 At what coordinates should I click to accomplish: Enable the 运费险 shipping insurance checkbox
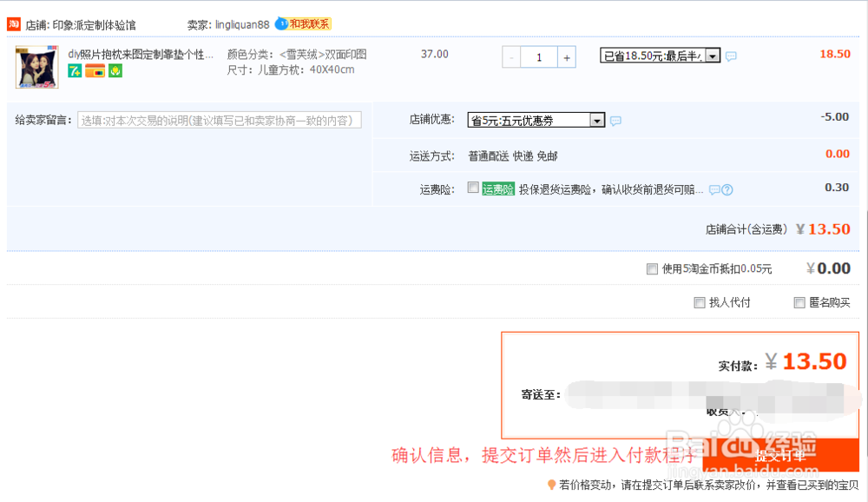(473, 188)
